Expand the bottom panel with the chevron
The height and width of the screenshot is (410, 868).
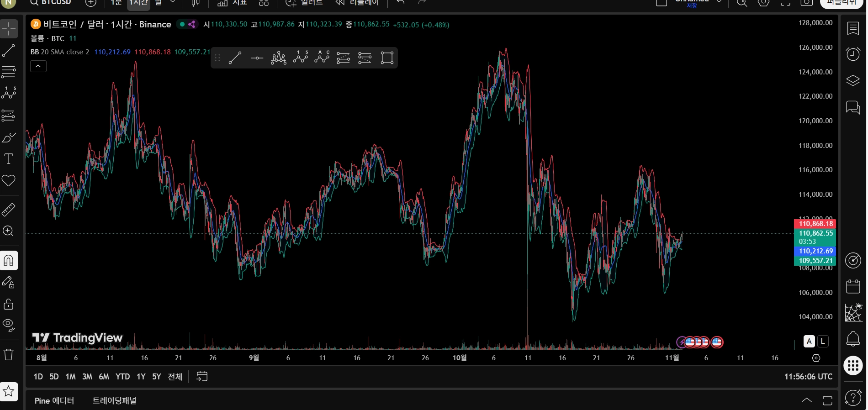[x=807, y=400]
